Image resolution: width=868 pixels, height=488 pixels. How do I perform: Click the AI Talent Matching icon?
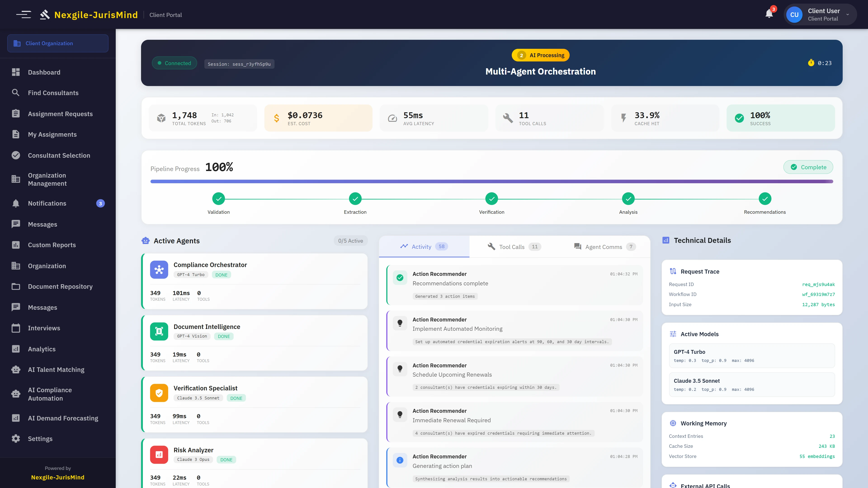(16, 369)
